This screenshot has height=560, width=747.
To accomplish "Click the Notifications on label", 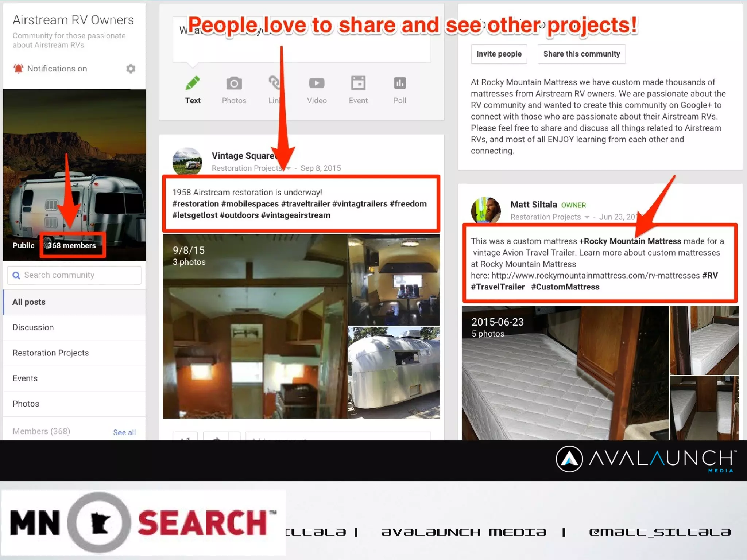I will click(x=57, y=69).
